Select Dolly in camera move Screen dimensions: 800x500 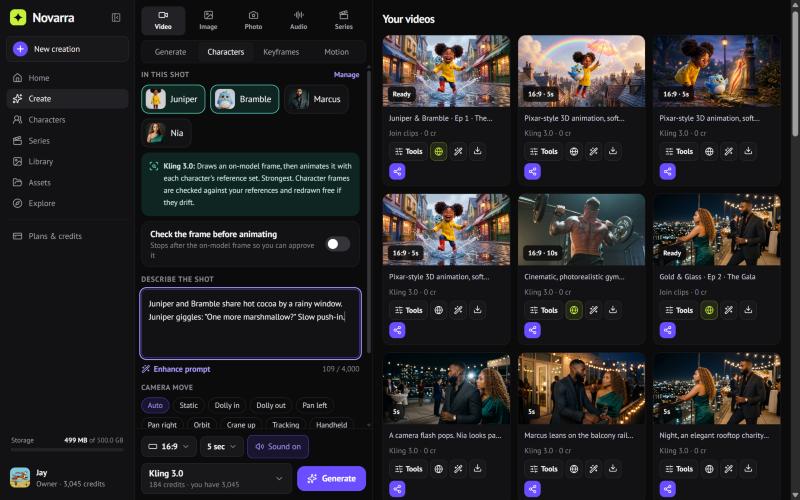(227, 405)
